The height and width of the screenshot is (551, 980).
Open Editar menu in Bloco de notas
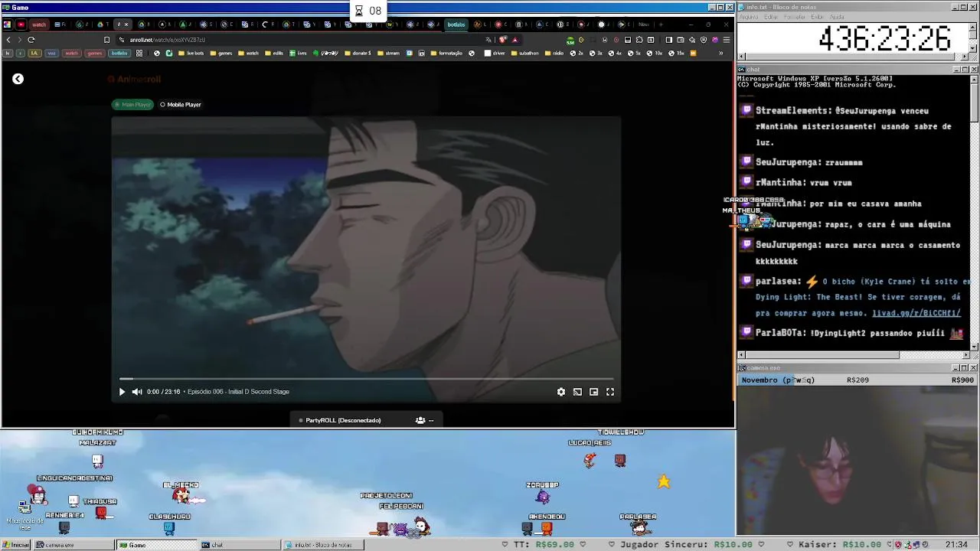(x=771, y=17)
